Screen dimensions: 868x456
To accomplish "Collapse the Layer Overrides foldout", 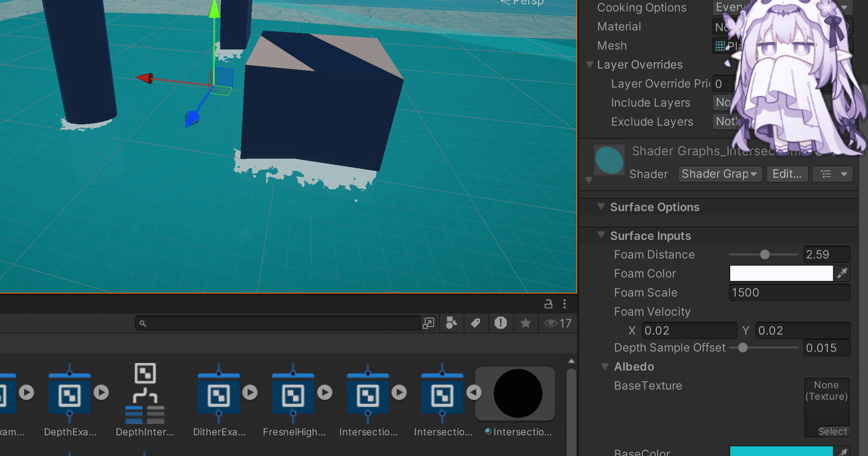I will pos(590,65).
